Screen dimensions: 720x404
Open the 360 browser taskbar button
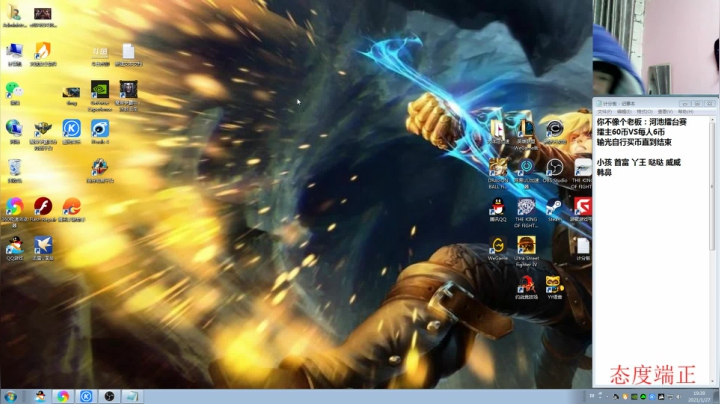click(62, 396)
